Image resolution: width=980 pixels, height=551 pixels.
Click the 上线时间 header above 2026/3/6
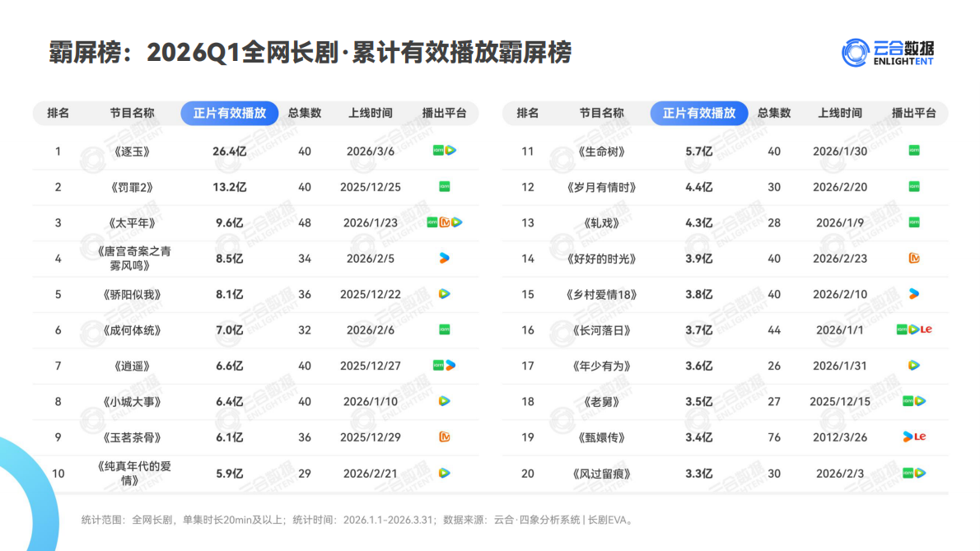tap(371, 113)
